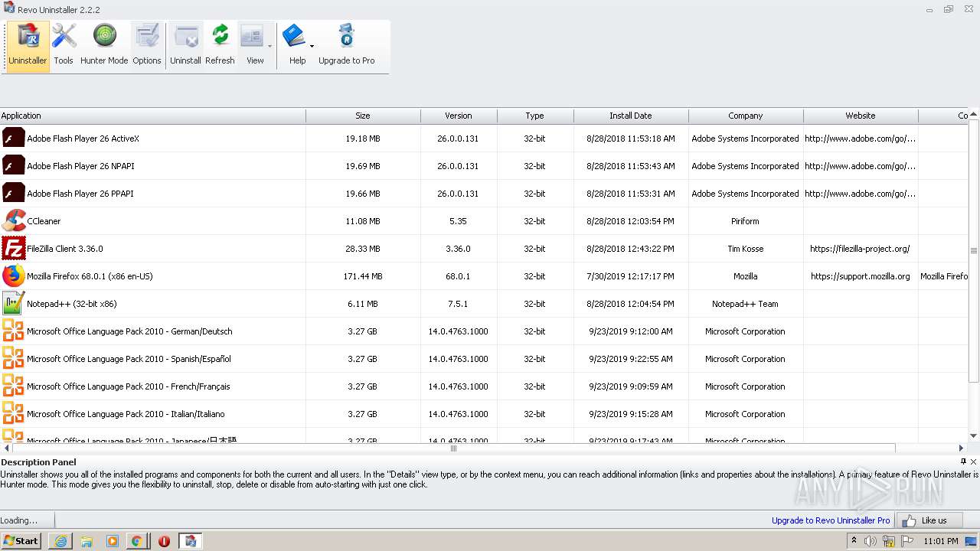Click the Like us button
This screenshot has width=980, height=551.
point(928,520)
